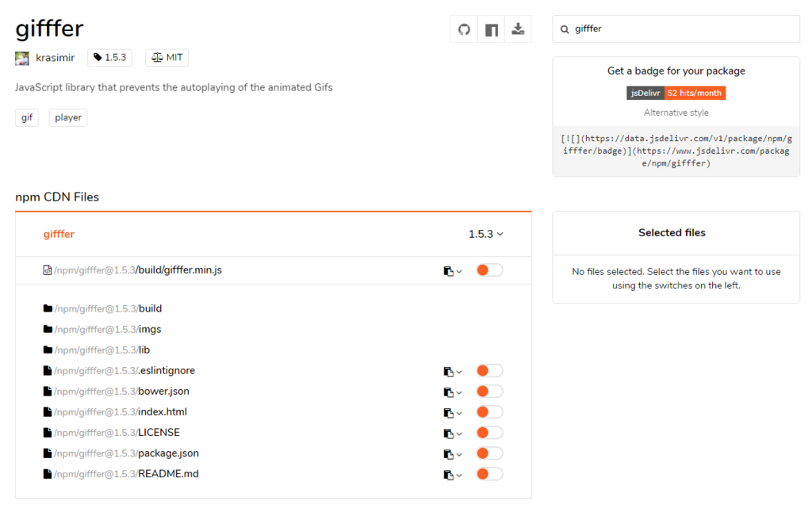The image size is (812, 520).
Task: Enable the LICENSE selection switch
Action: pos(489,433)
